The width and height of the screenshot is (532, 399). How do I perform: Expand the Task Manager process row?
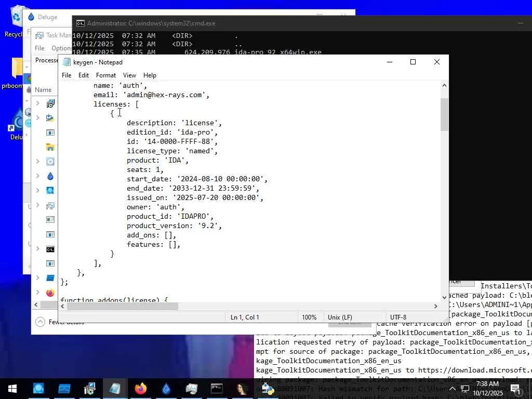tap(37, 205)
